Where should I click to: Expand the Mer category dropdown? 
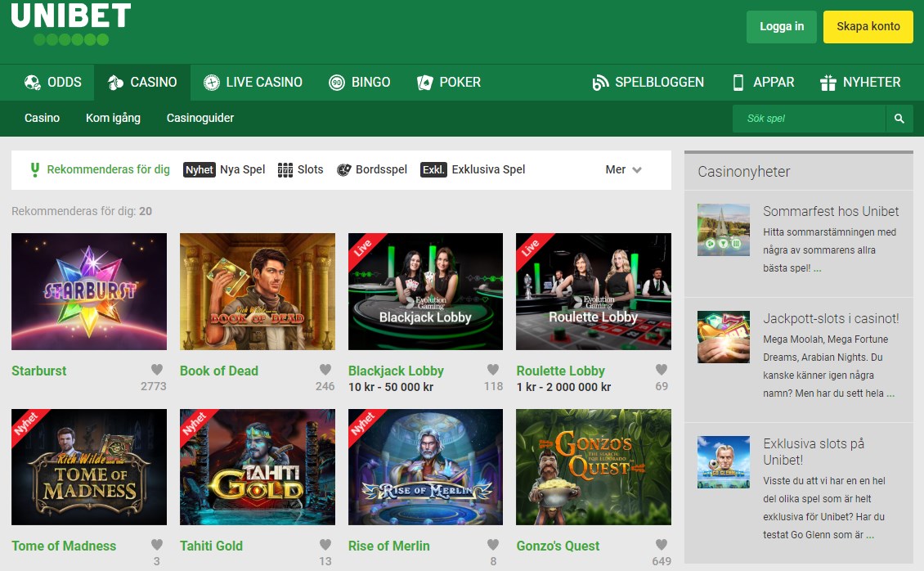click(623, 169)
